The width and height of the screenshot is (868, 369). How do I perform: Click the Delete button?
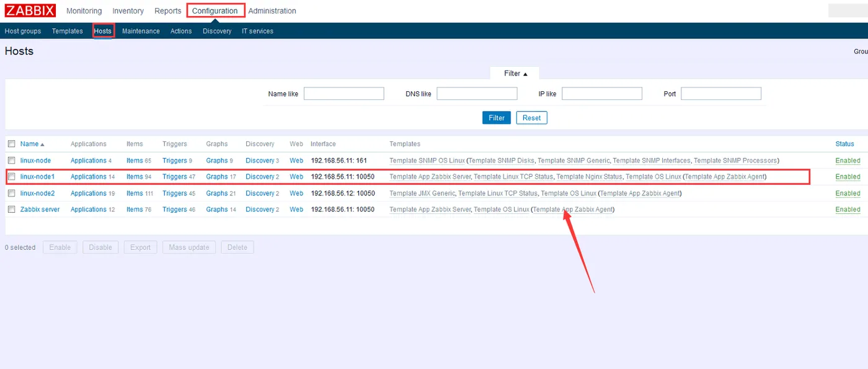tap(237, 247)
